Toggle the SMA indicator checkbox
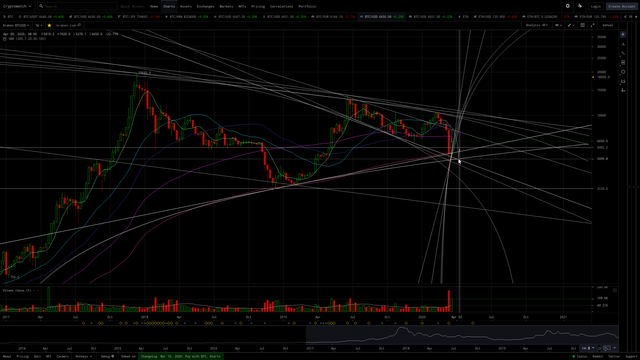The height and width of the screenshot is (360, 640). [4, 39]
